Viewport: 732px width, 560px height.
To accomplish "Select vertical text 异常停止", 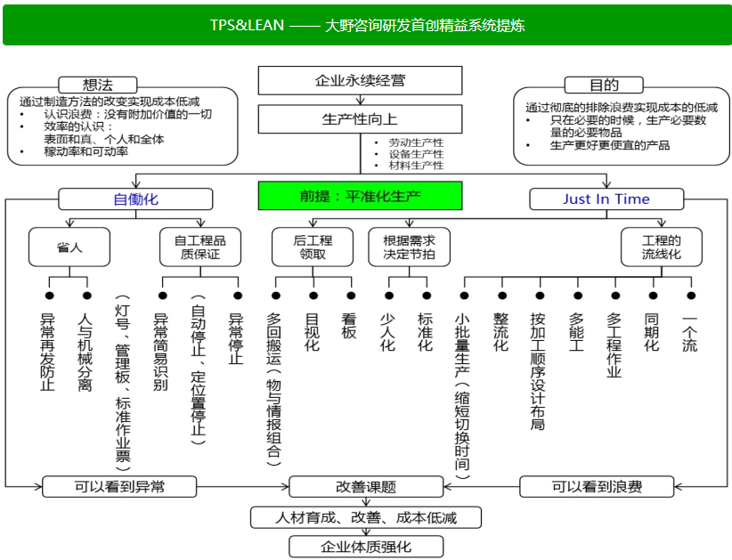I will coord(236,338).
